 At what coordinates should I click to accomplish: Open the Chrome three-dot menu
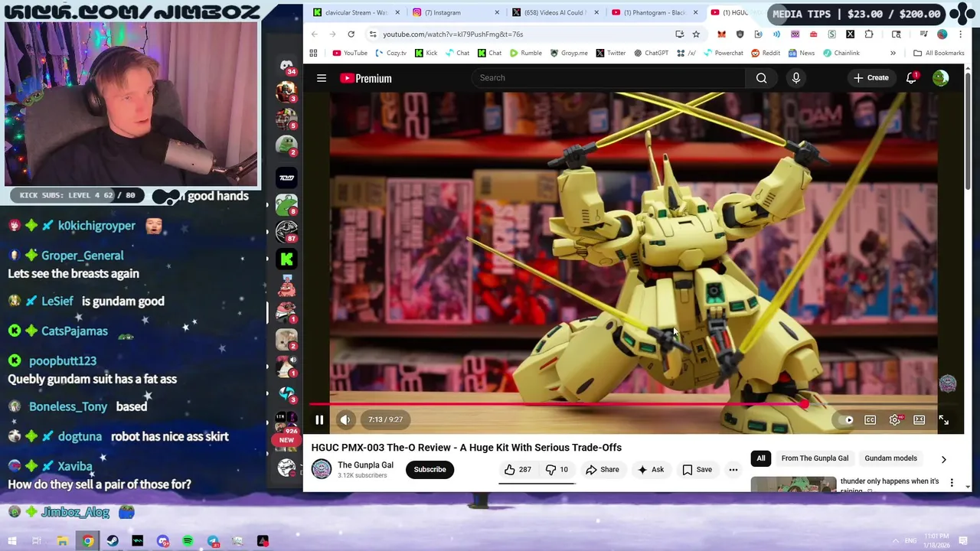(x=961, y=34)
